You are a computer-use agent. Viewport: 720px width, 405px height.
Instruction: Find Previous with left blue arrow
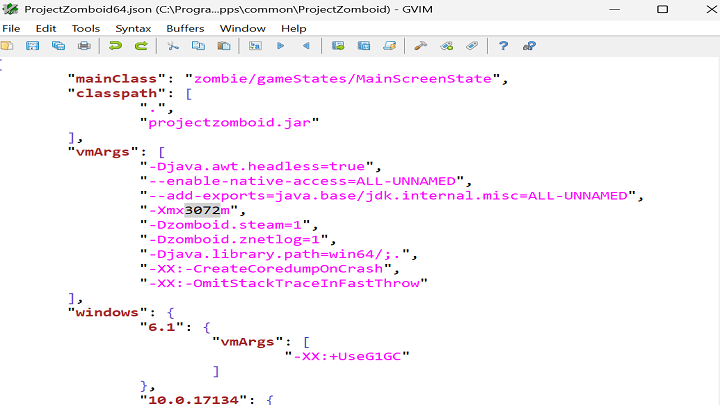306,46
